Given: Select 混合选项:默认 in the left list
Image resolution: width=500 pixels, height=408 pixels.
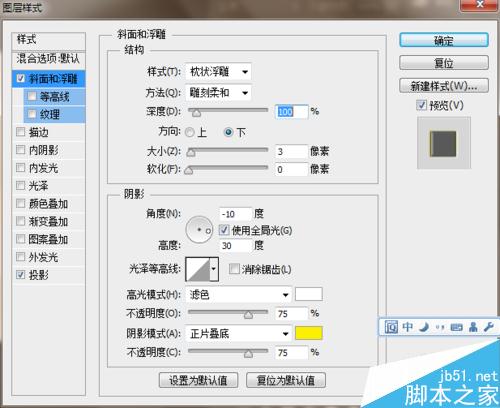Looking at the screenshot, I should tap(48, 59).
